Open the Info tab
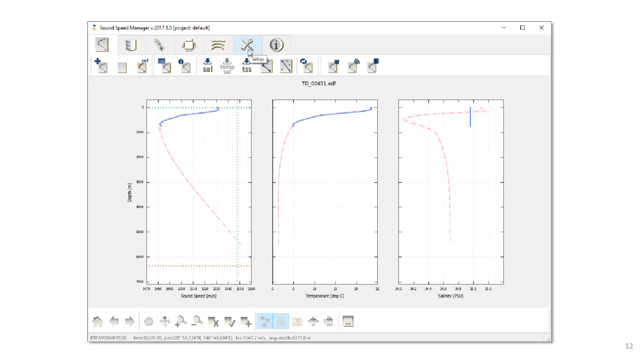 click(x=276, y=45)
